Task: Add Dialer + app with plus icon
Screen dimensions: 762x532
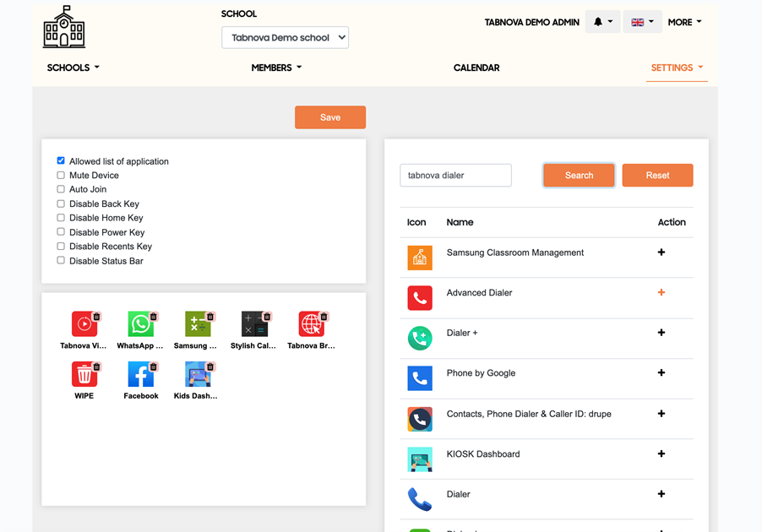Action: [661, 333]
